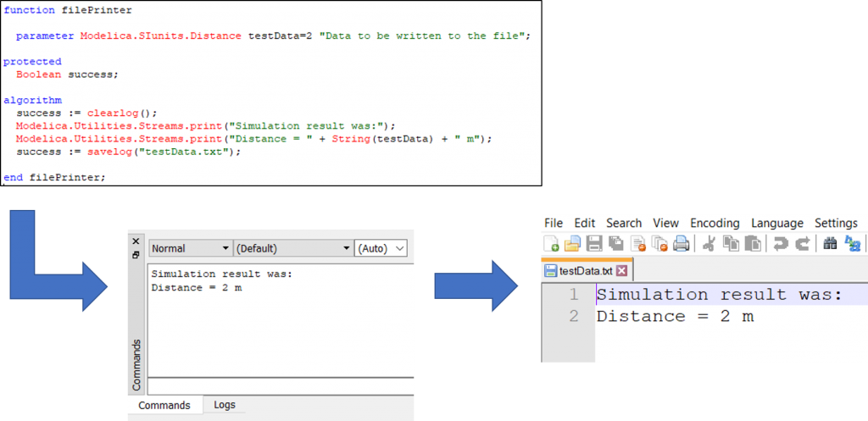Close the testData.txt tab
Screen dimensions: 868x421
pyautogui.click(x=621, y=271)
